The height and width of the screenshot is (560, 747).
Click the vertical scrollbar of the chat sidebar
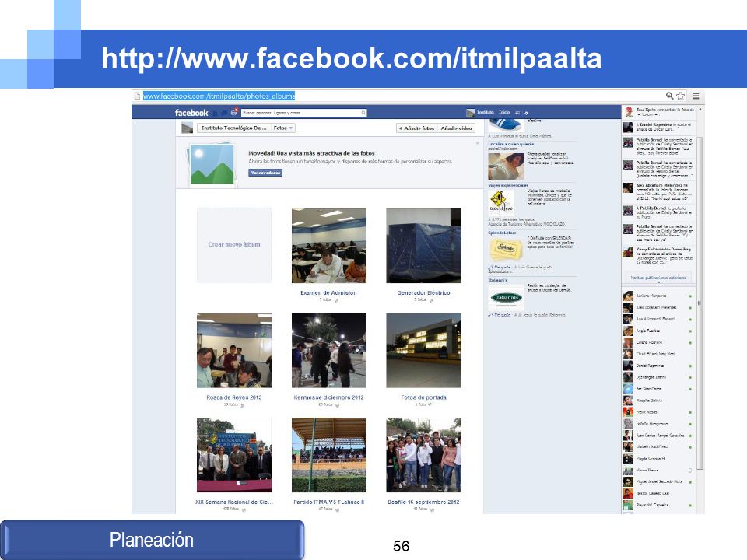[700, 303]
